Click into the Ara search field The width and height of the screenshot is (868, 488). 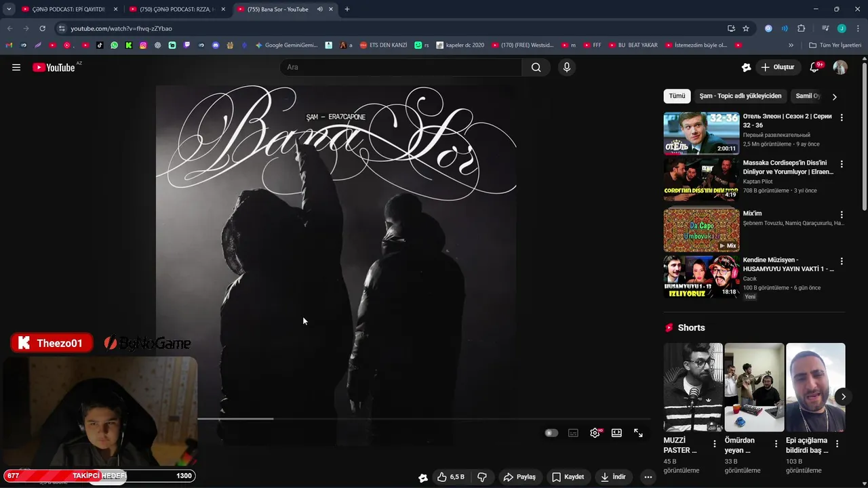(x=401, y=67)
